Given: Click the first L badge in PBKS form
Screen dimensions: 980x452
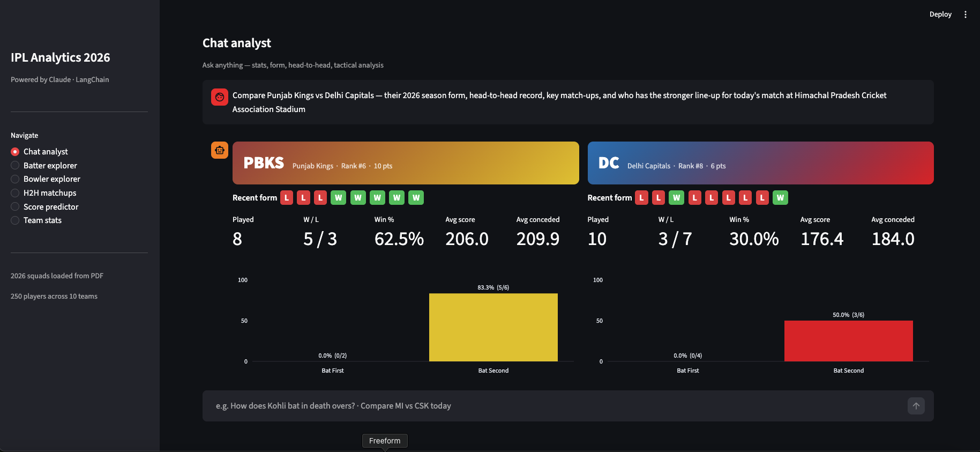Looking at the screenshot, I should tap(287, 198).
